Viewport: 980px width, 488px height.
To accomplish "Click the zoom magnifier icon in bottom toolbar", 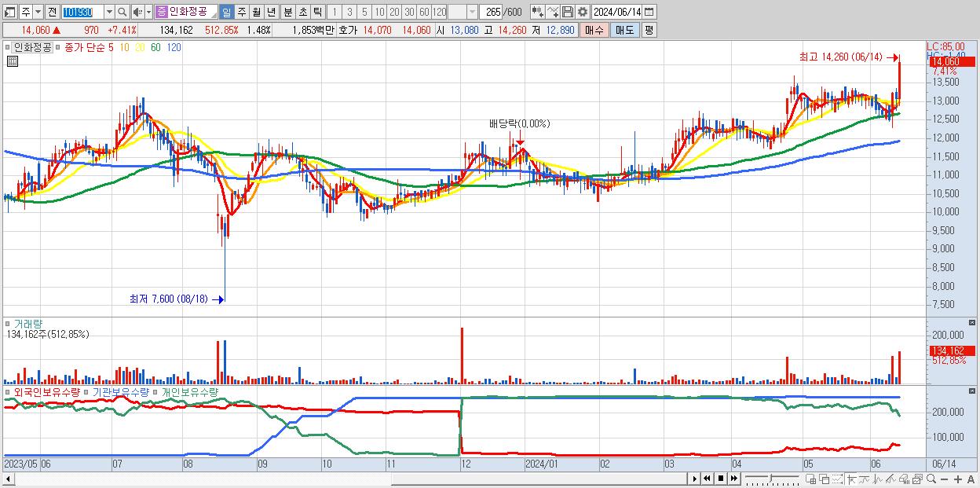I will coord(931,479).
